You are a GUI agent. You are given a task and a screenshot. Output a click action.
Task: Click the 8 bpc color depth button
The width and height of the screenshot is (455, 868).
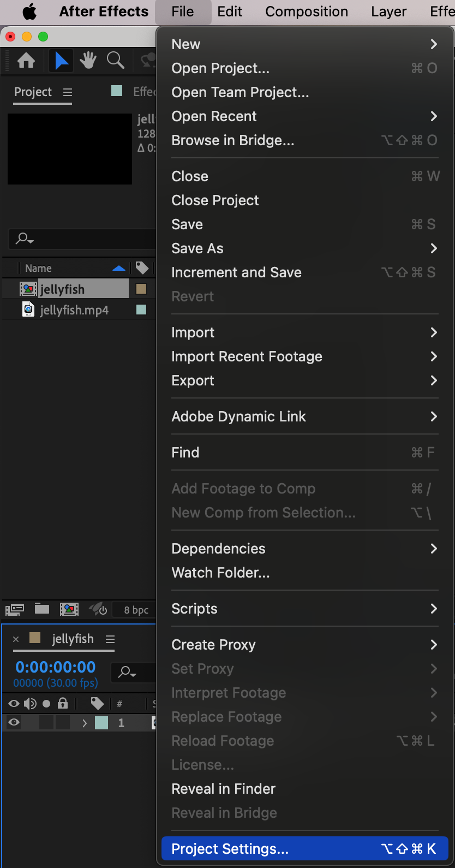pos(136,610)
